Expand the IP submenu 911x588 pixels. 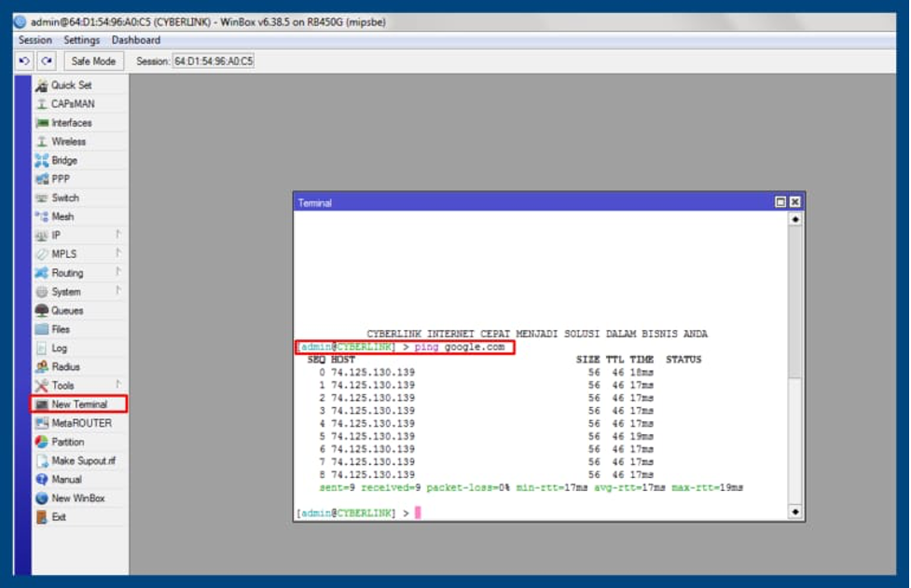click(x=79, y=235)
